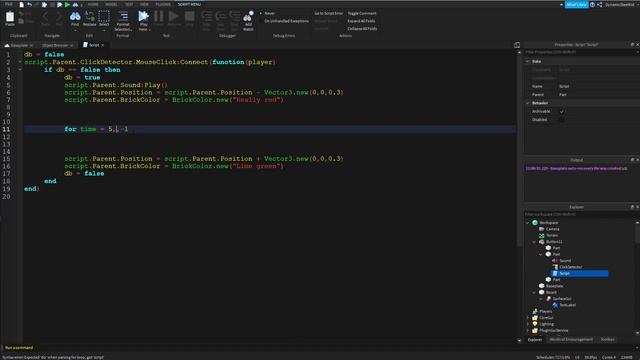Click Expand All Folds action
Screen dimensions: 640x360
361,21
